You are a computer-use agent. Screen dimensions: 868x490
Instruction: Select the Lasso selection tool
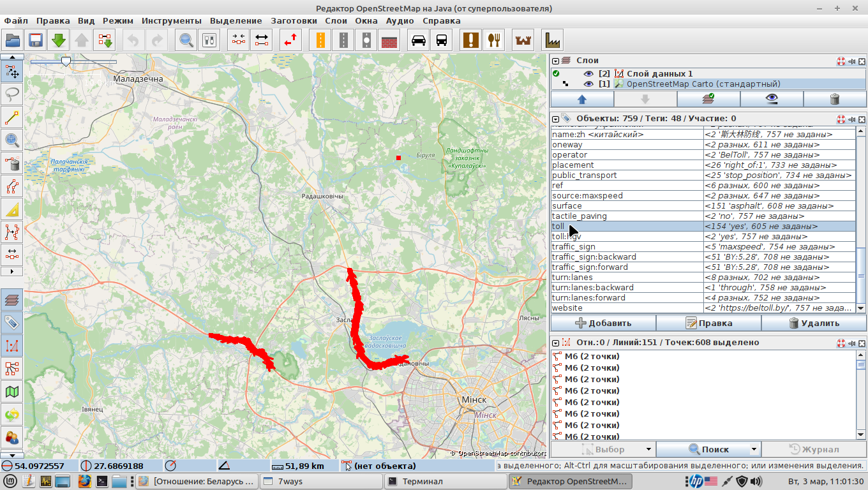coord(12,94)
